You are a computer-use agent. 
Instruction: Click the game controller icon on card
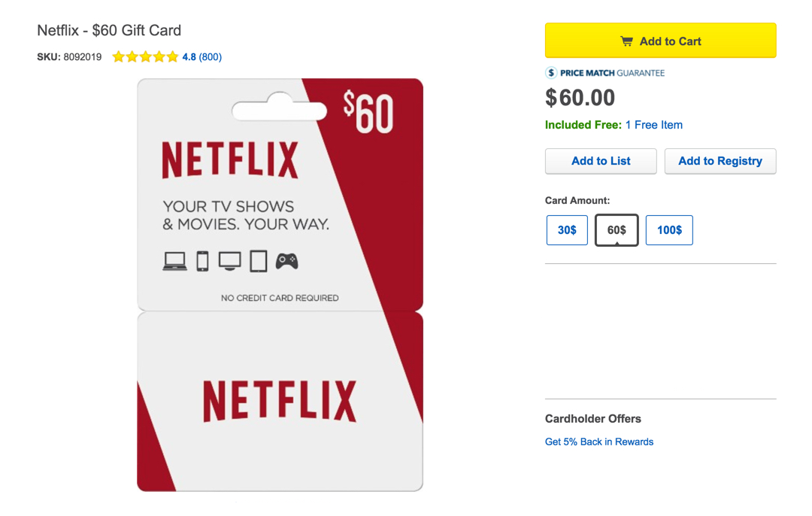coord(286,261)
